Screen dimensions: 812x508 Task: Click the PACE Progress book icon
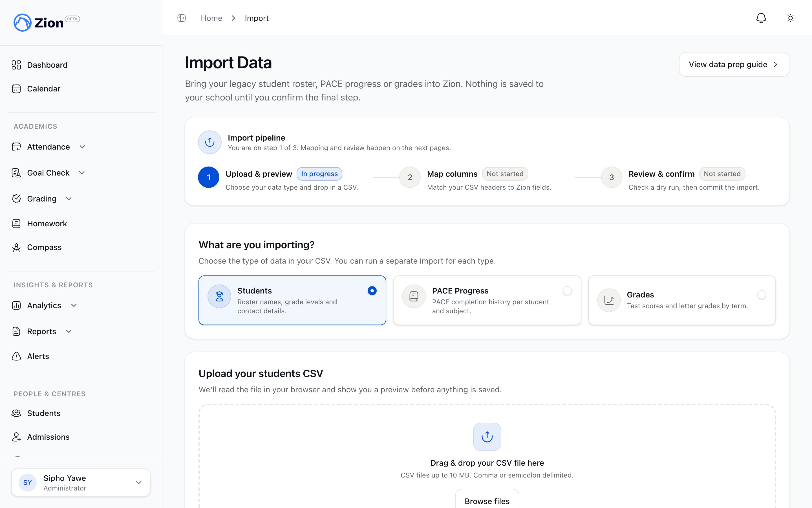coord(414,296)
